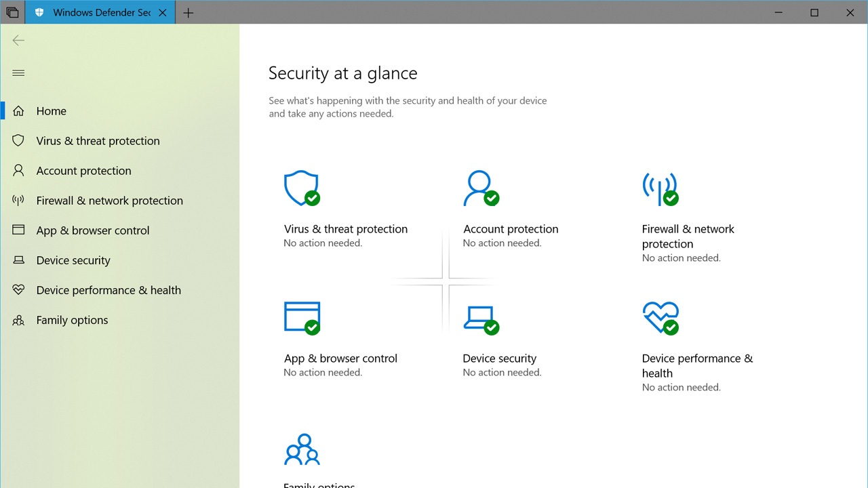This screenshot has width=868, height=488.
Task: Click the Account protection person icon in sidebar
Action: (x=18, y=170)
